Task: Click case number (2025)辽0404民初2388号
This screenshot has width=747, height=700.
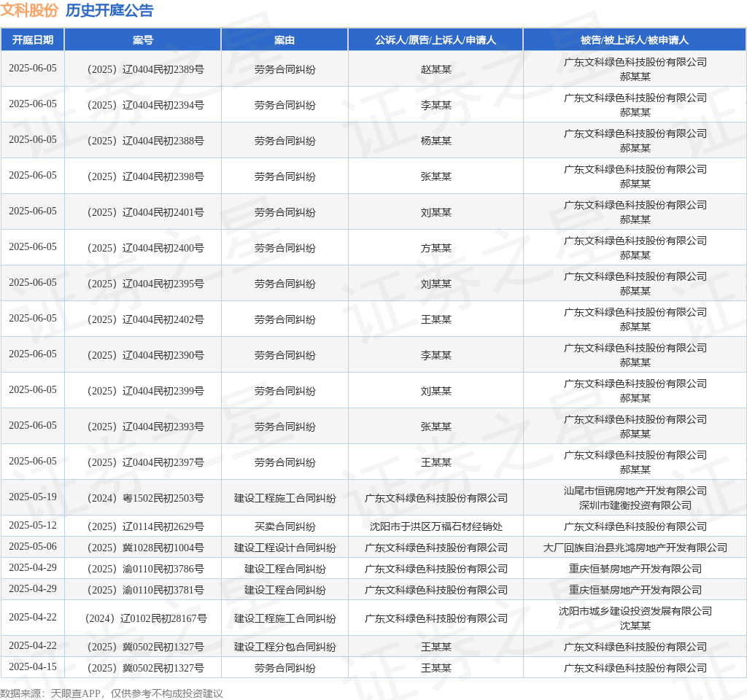Action: [145, 141]
